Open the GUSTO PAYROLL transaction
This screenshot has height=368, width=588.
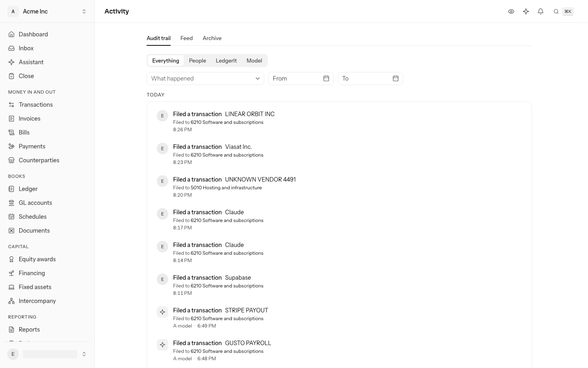pyautogui.click(x=248, y=343)
